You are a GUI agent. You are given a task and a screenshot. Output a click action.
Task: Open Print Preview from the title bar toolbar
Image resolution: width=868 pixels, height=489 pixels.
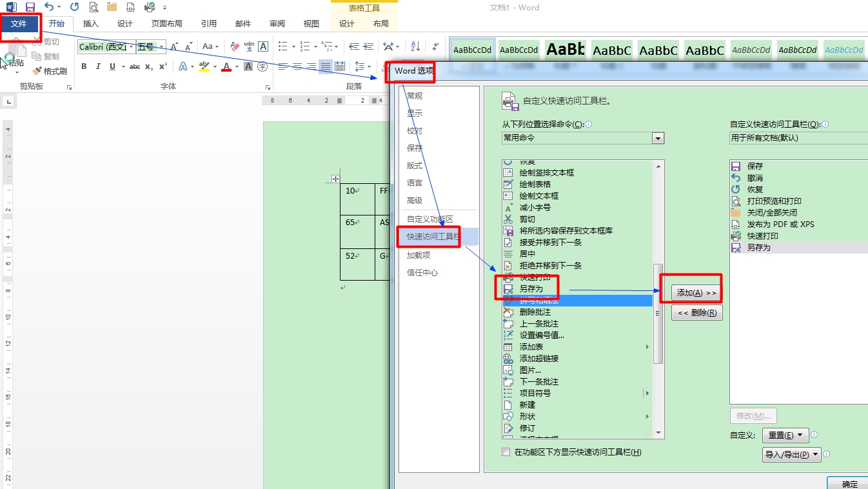94,7
